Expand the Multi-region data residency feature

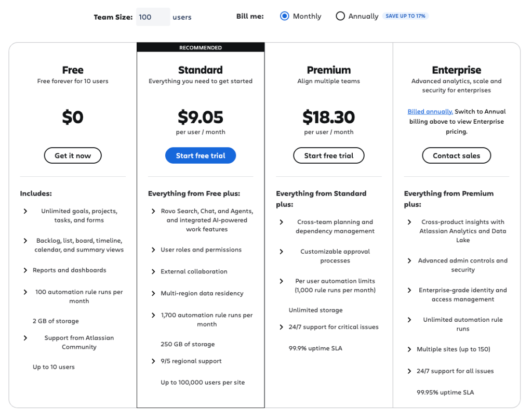(x=153, y=293)
